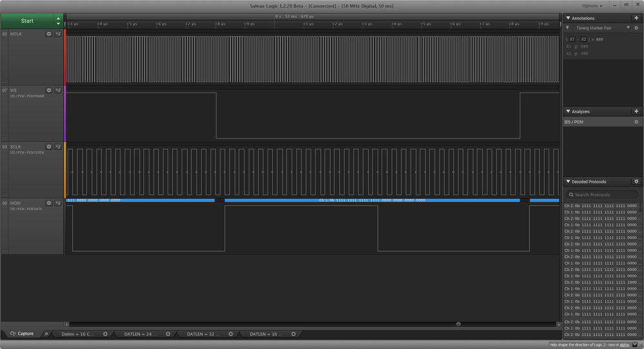Set trigger on the WS channel
Viewport: 644px width, 349px height.
coord(58,90)
